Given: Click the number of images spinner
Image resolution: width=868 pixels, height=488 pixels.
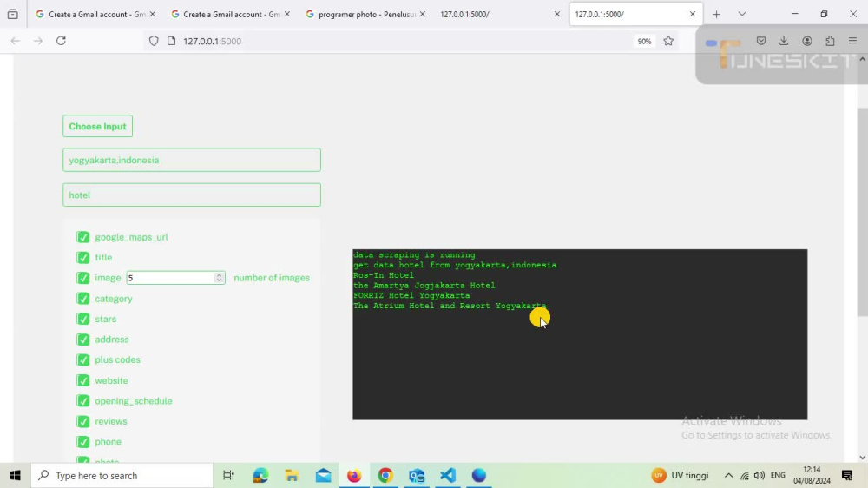Looking at the screenshot, I should tap(220, 278).
